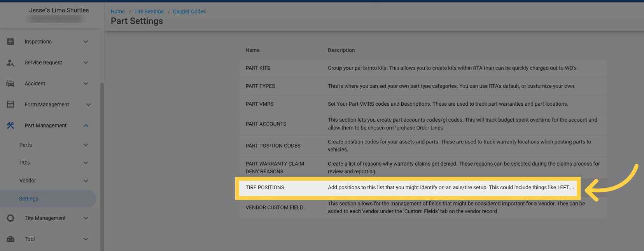
Task: Select the PART KITS setting
Action: click(258, 68)
